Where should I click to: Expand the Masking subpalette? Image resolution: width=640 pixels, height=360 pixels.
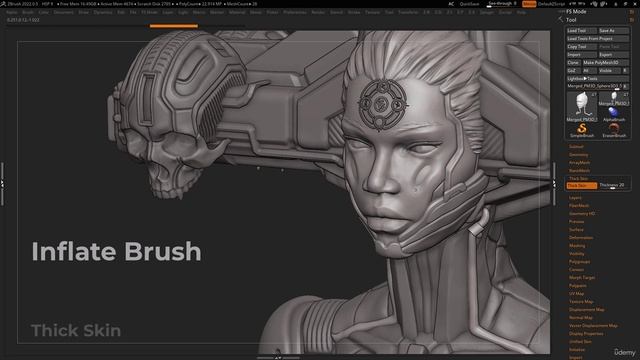pos(577,246)
